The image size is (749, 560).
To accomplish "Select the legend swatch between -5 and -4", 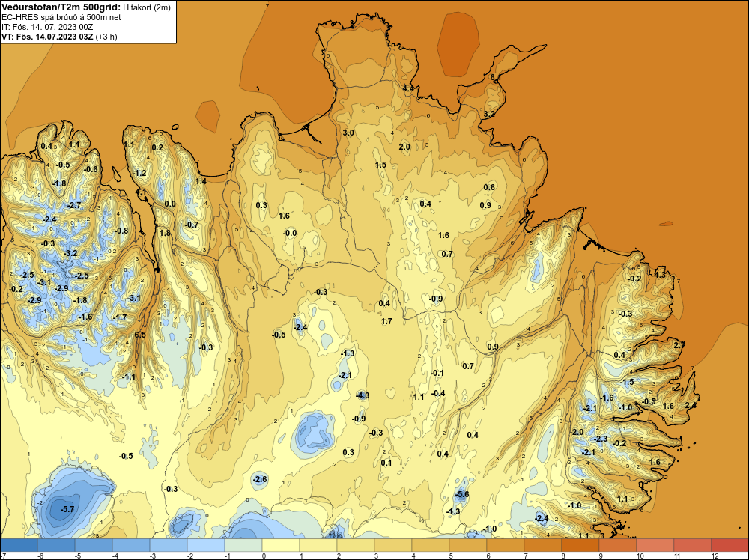I will point(94,545).
